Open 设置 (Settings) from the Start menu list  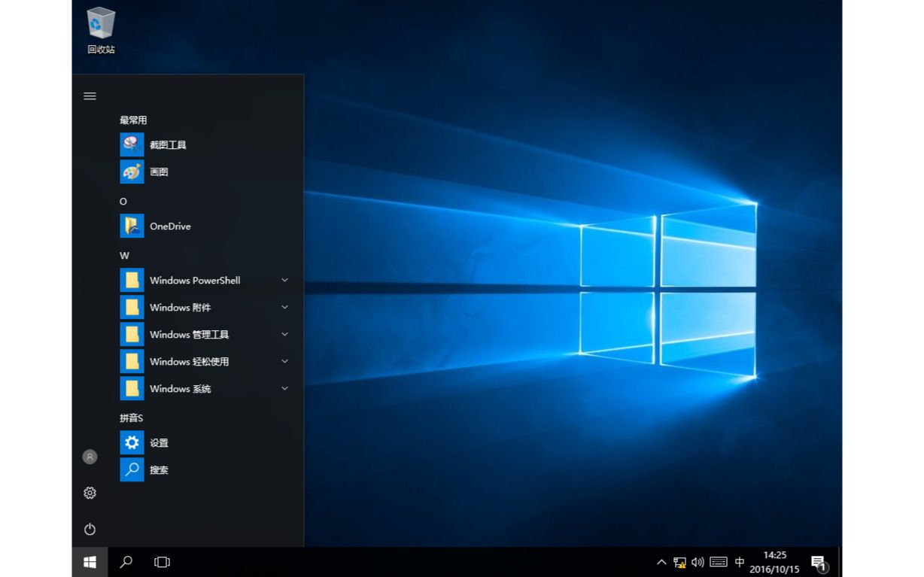tap(159, 442)
